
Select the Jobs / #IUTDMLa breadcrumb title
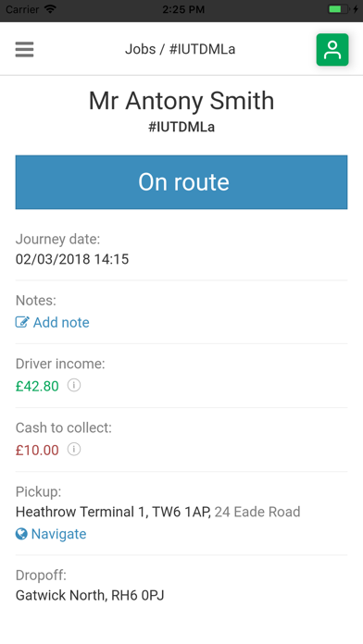[180, 49]
